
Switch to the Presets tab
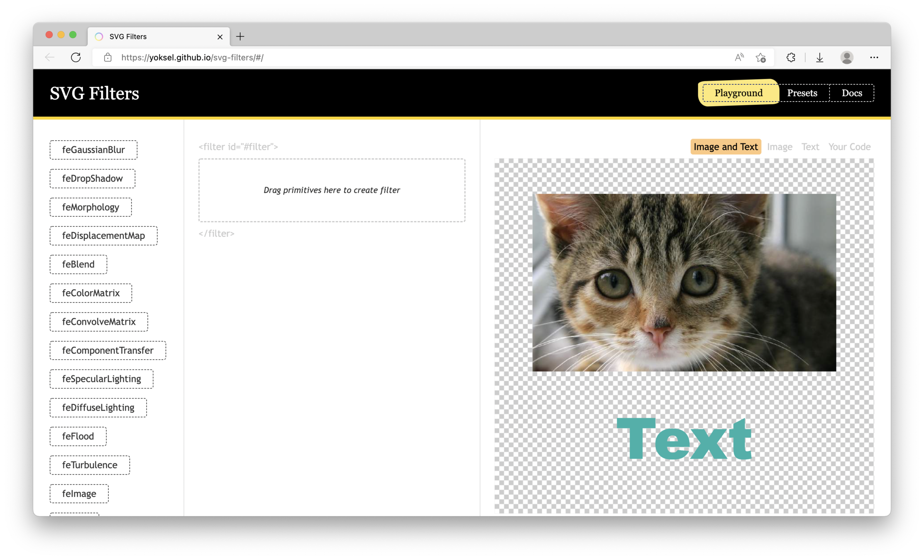(802, 93)
